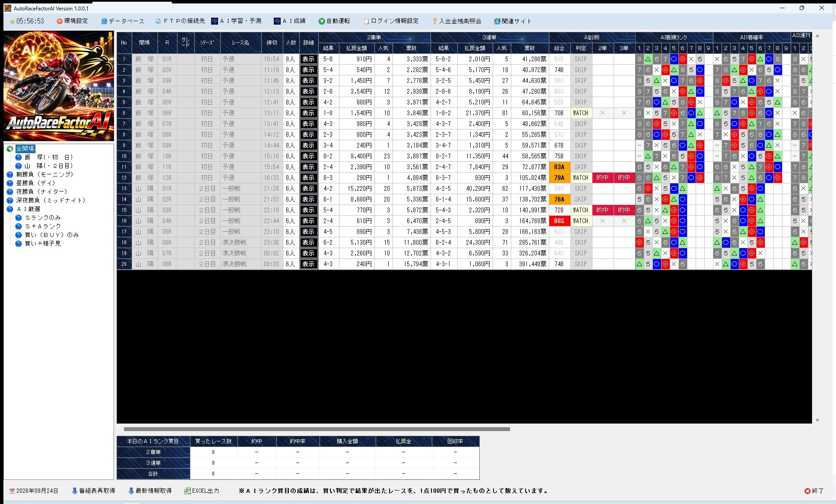Click 番組表再取得 button

click(x=93, y=491)
